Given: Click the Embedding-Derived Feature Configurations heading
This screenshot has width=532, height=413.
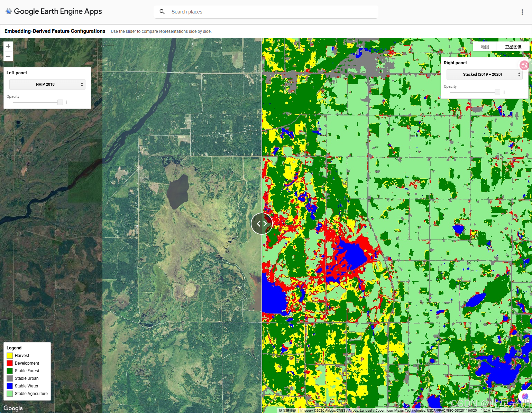Looking at the screenshot, I should tap(55, 31).
